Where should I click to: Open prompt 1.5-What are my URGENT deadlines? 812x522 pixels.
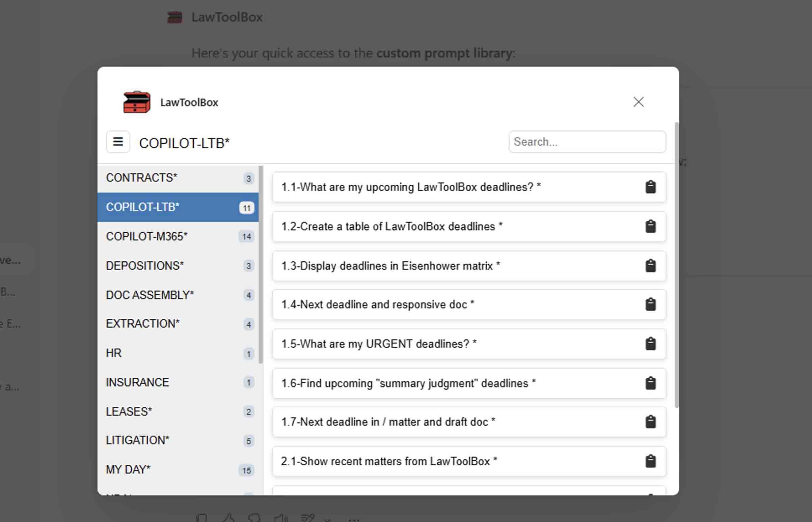pyautogui.click(x=469, y=344)
